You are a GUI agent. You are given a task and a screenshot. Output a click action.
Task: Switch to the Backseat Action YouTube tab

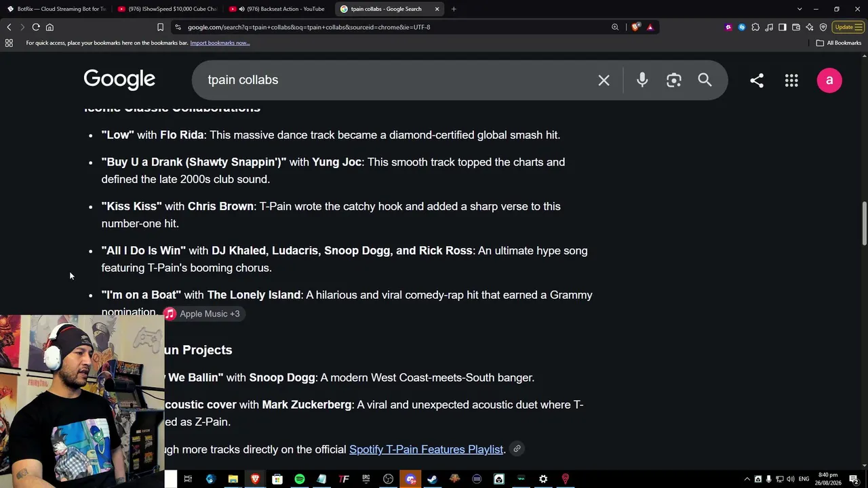278,9
